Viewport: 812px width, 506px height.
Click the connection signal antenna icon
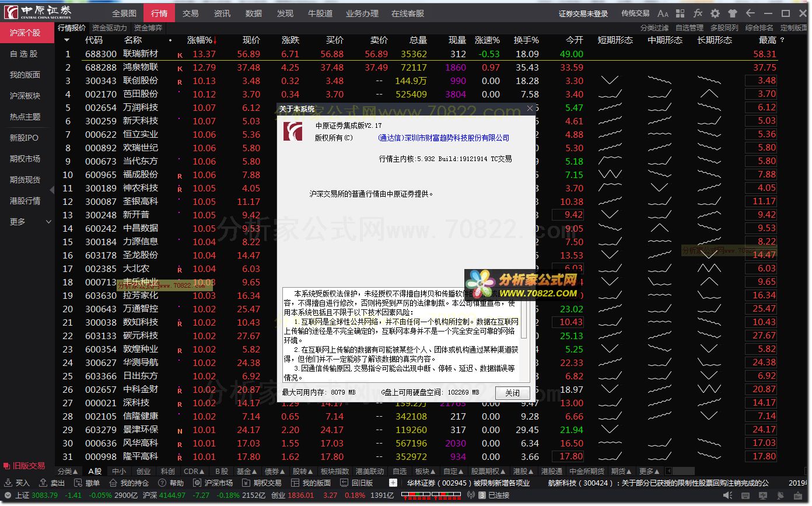click(471, 495)
